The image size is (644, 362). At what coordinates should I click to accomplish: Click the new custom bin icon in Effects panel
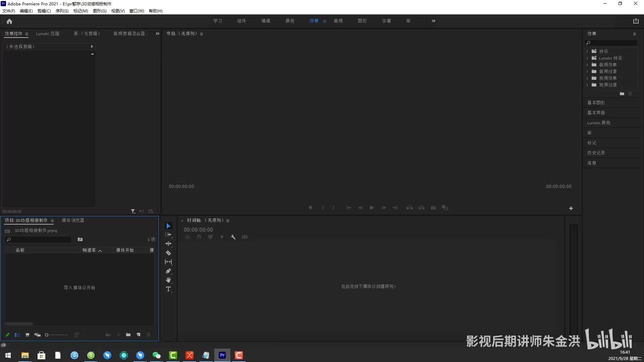click(622, 94)
